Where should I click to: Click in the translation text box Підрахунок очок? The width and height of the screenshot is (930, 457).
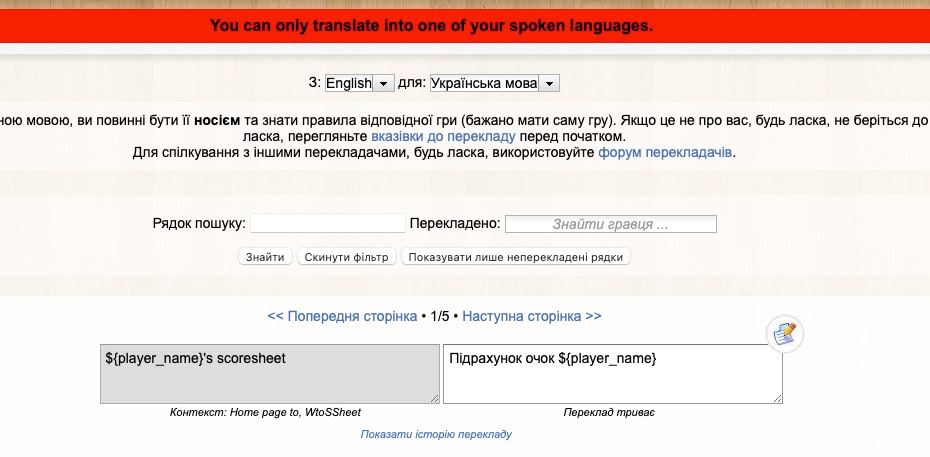(x=613, y=374)
